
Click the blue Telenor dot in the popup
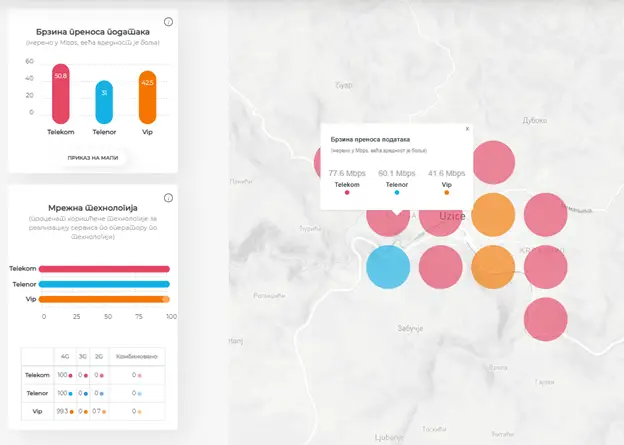click(397, 192)
